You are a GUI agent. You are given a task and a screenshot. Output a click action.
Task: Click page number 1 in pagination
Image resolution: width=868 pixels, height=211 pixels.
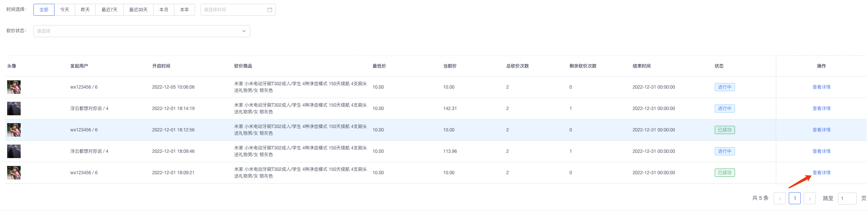794,198
